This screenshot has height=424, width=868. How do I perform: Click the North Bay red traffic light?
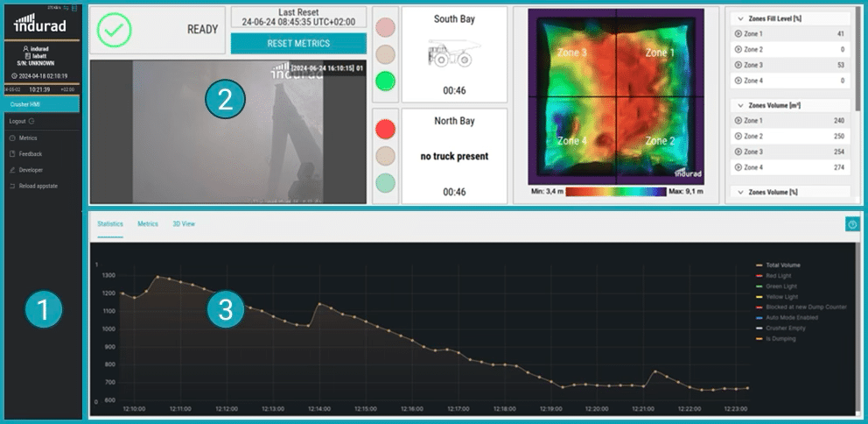tap(385, 129)
